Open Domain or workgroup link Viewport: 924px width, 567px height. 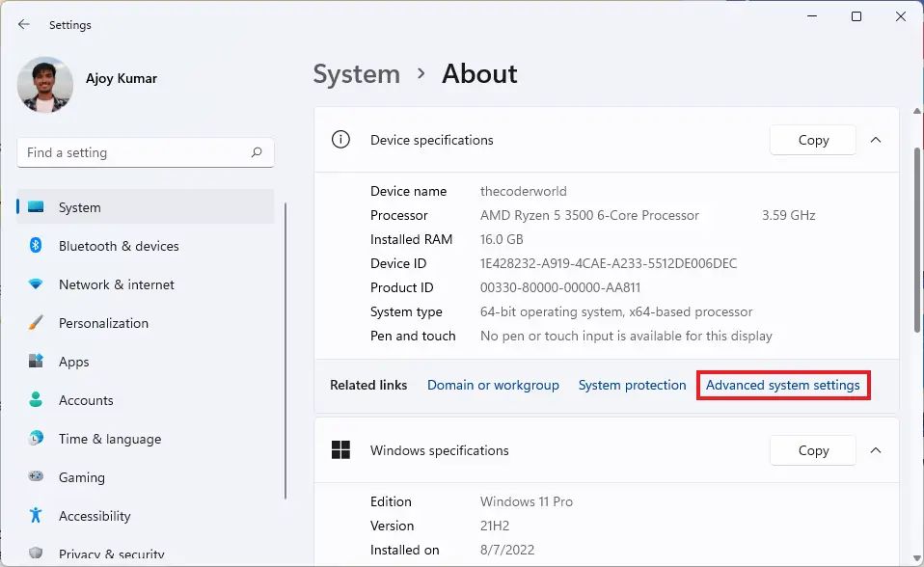[x=493, y=385]
